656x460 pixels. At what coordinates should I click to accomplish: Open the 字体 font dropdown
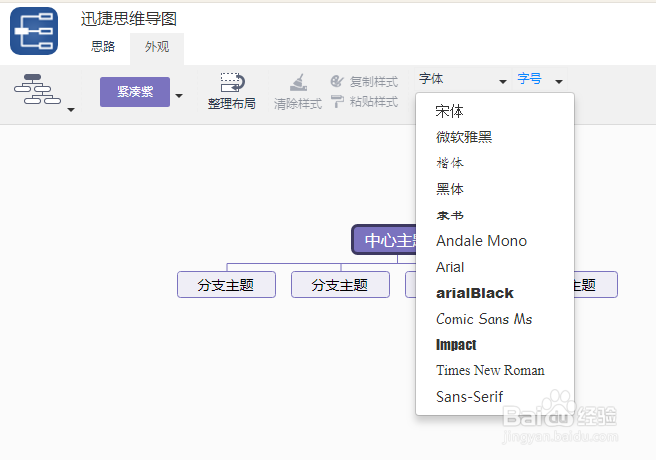(x=462, y=80)
